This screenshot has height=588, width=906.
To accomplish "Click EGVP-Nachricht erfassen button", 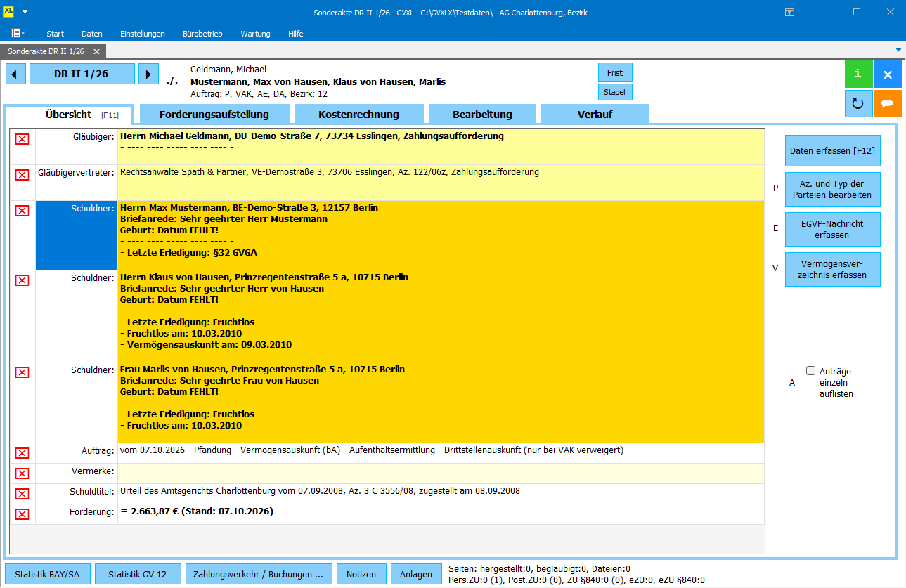I will tap(832, 230).
